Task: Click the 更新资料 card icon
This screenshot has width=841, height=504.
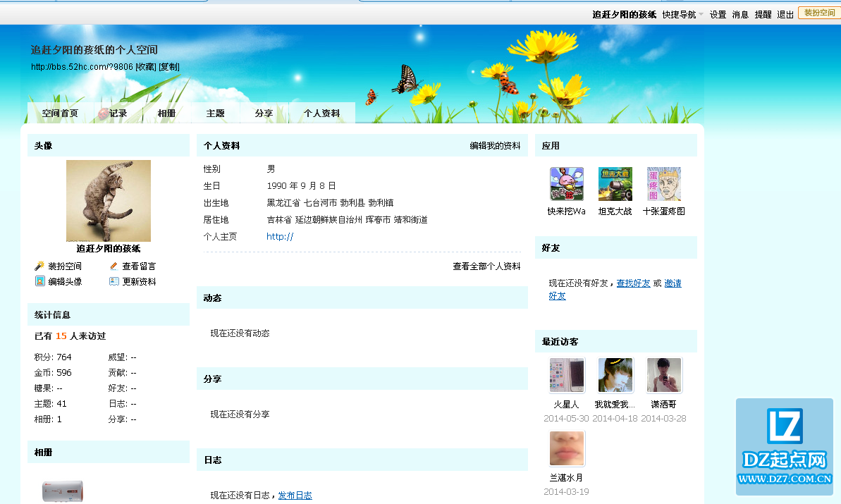Action: tap(114, 281)
